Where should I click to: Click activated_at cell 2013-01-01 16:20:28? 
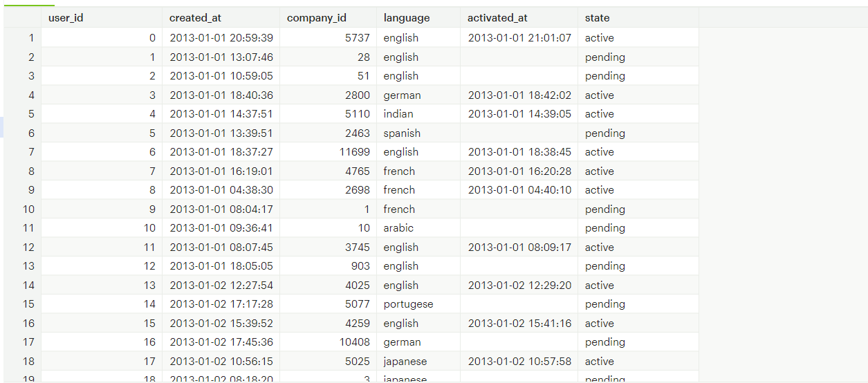pyautogui.click(x=519, y=171)
